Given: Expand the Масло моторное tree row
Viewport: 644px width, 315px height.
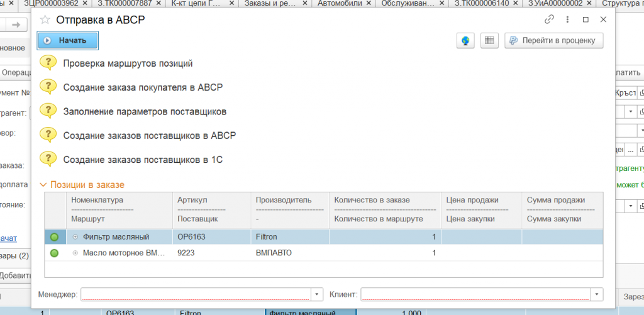Looking at the screenshot, I should click(x=75, y=253).
